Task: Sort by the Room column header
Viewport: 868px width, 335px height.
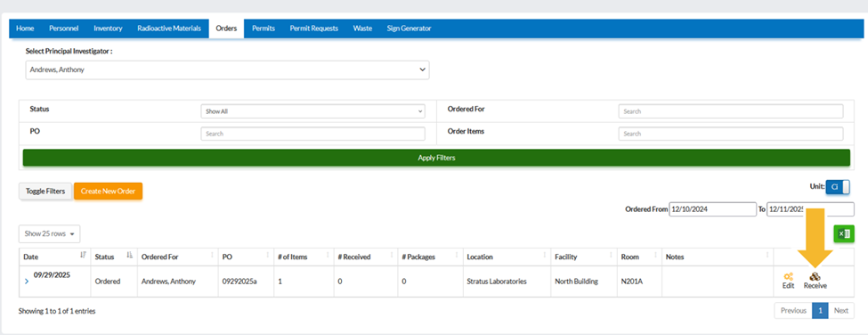Action: [x=639, y=257]
